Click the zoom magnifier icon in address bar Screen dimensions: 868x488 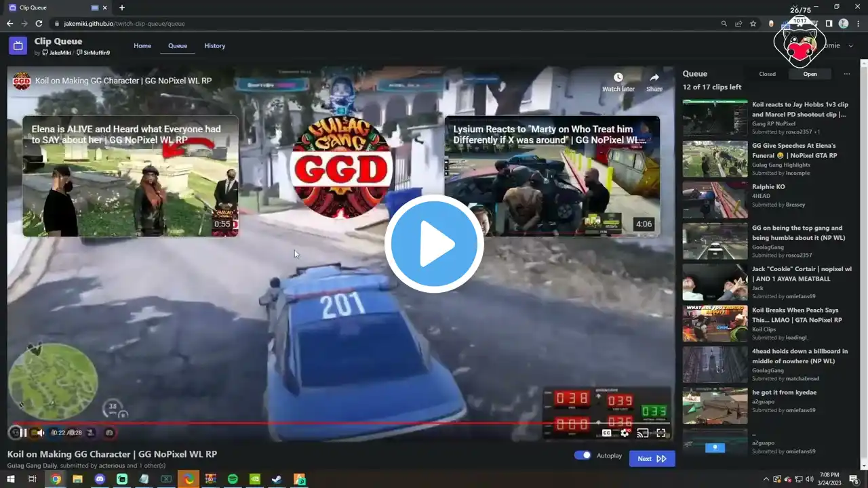tap(724, 24)
